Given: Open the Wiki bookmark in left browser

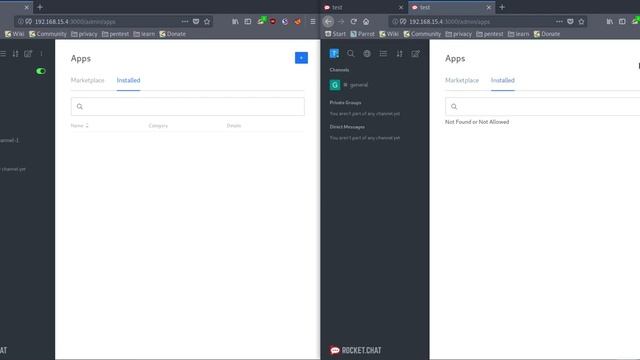Looking at the screenshot, I should (x=14, y=34).
